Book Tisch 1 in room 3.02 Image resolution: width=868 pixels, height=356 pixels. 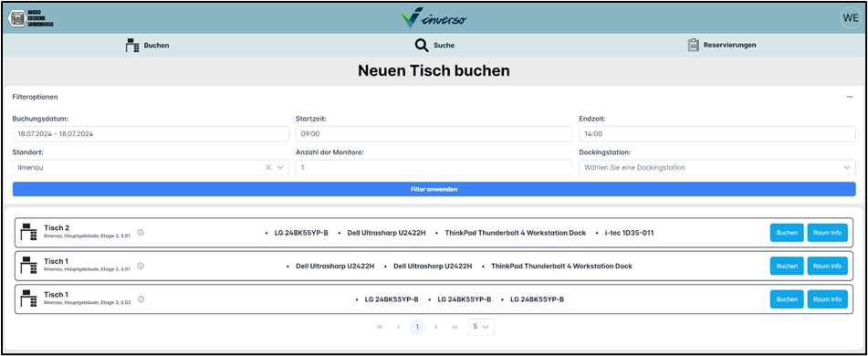pos(787,299)
